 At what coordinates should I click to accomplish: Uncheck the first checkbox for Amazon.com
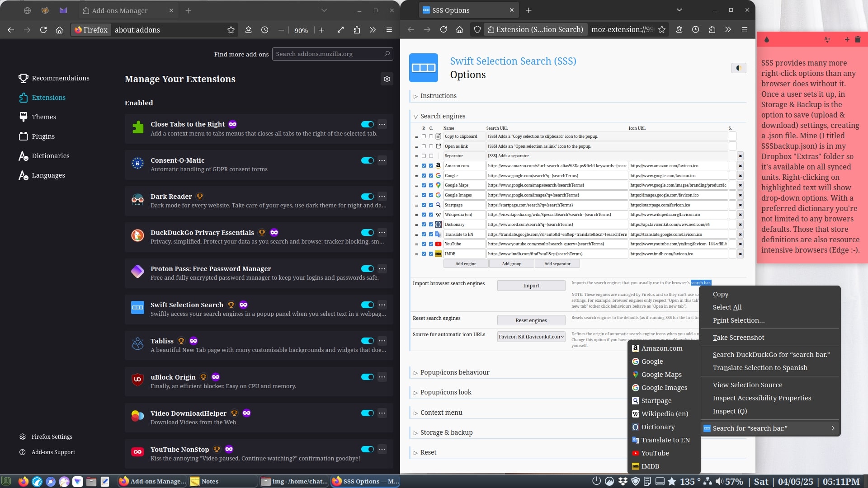[x=424, y=166]
